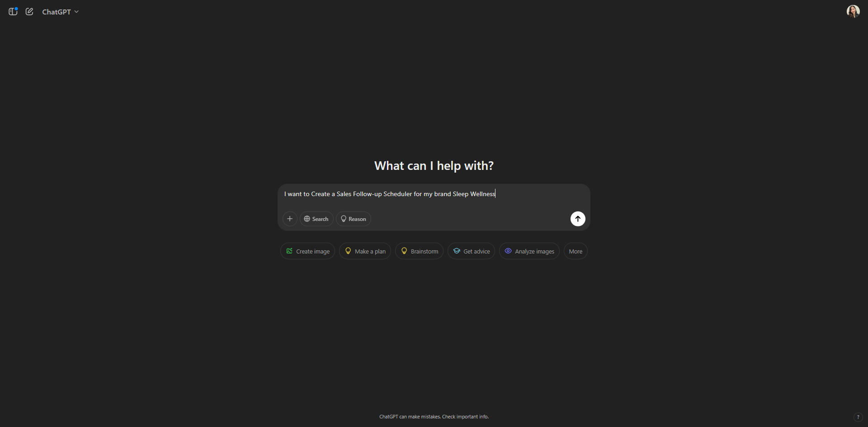Click the eye icon on Analyze images
The height and width of the screenshot is (427, 868).
tap(508, 251)
